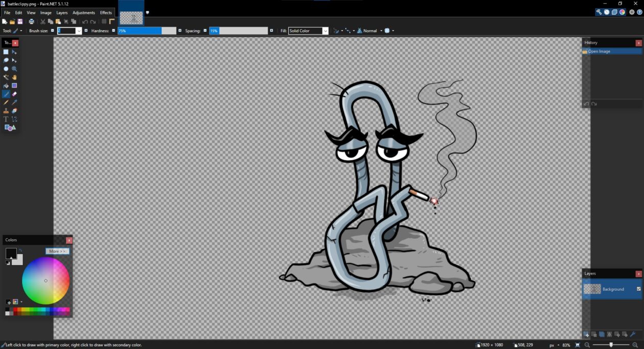Open the Normal blend mode dropdown
The height and width of the screenshot is (349, 644).
coord(370,31)
